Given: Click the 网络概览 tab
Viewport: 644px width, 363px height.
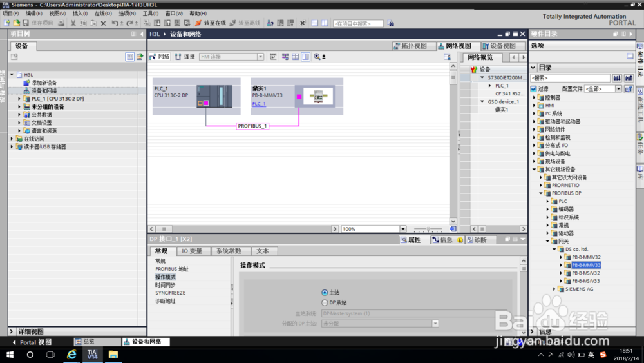Looking at the screenshot, I should (x=480, y=57).
